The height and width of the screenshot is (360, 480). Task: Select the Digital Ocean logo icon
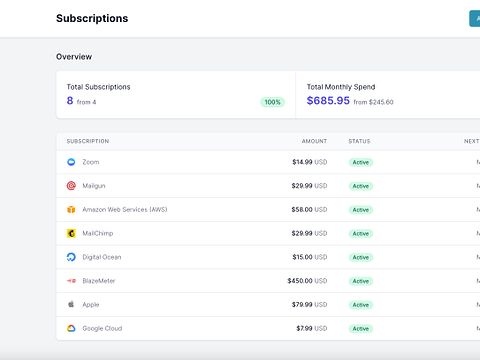click(71, 257)
